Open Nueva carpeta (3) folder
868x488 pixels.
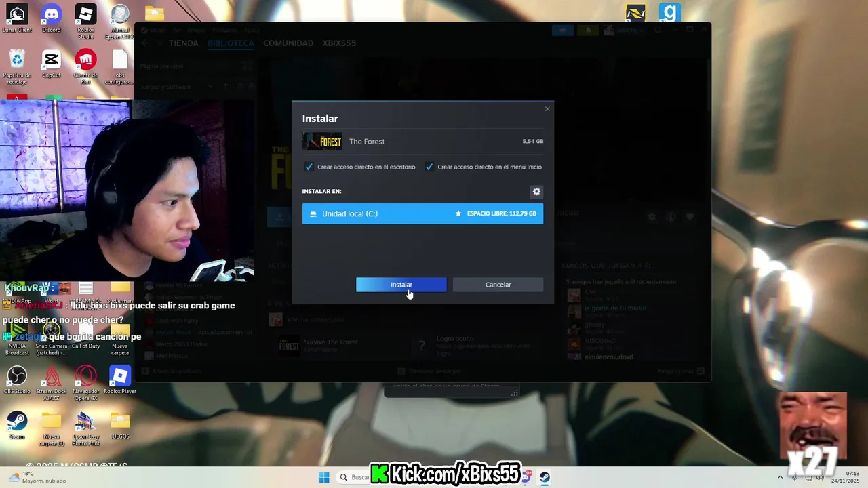(x=52, y=428)
